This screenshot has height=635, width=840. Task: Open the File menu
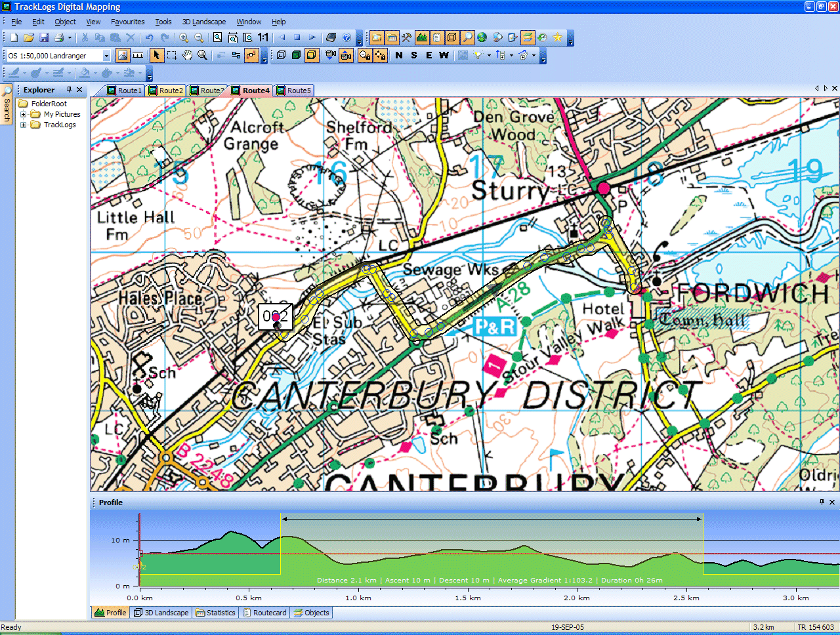[16, 22]
